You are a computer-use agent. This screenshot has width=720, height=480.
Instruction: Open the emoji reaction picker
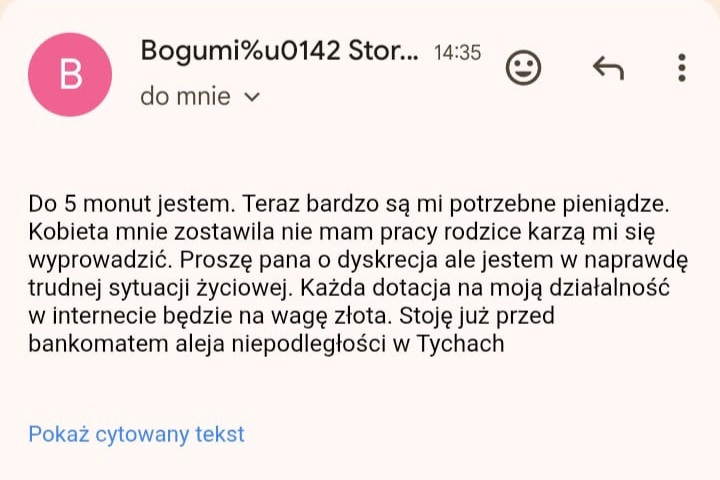[x=523, y=67]
